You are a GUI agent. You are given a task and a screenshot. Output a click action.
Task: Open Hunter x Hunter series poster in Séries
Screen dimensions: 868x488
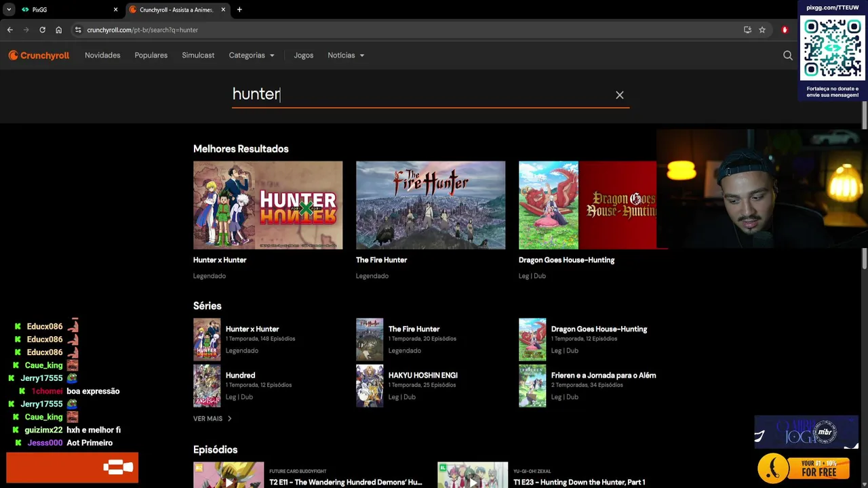207,340
